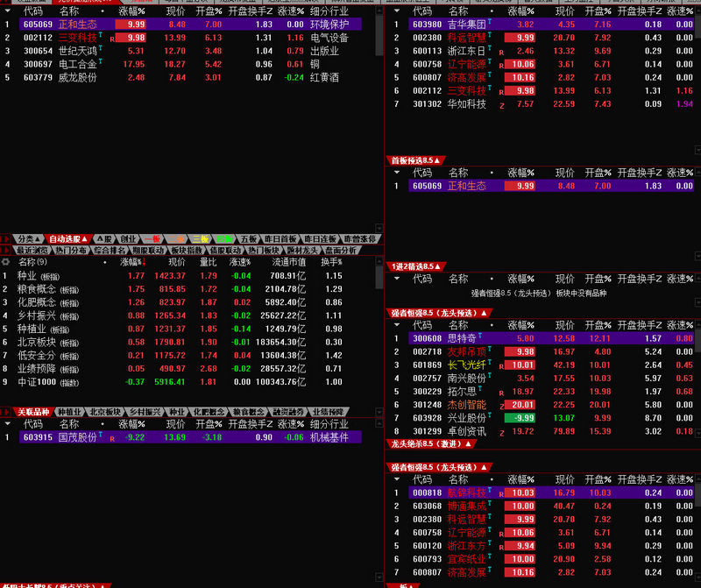Viewport: 701px width, 588px height.
Task: Click the T marker beside 思特奇
Action: pyautogui.click(x=480, y=335)
